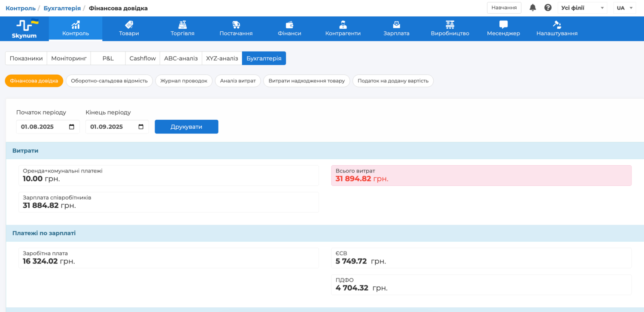The image size is (644, 312).
Task: Open Оборотно-сальдова відомість report
Action: [109, 81]
